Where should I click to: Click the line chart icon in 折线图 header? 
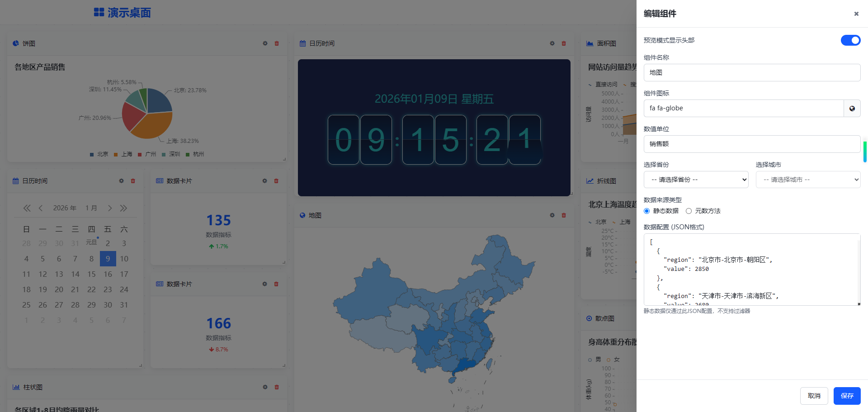click(x=590, y=180)
